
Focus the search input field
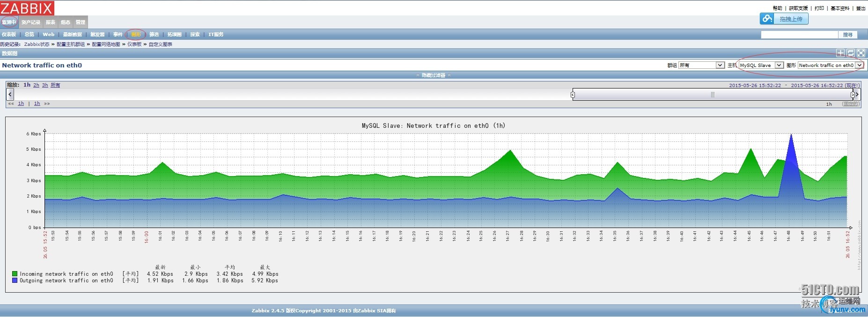click(x=799, y=35)
